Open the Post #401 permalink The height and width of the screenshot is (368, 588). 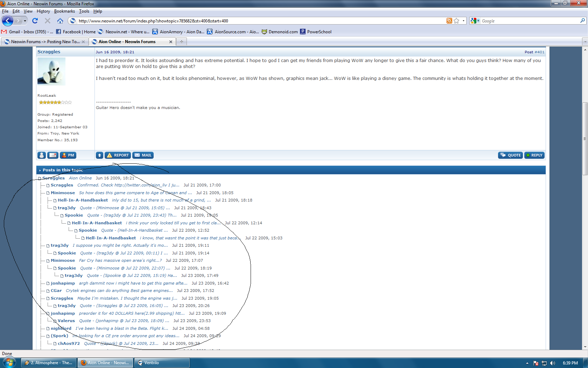click(539, 52)
